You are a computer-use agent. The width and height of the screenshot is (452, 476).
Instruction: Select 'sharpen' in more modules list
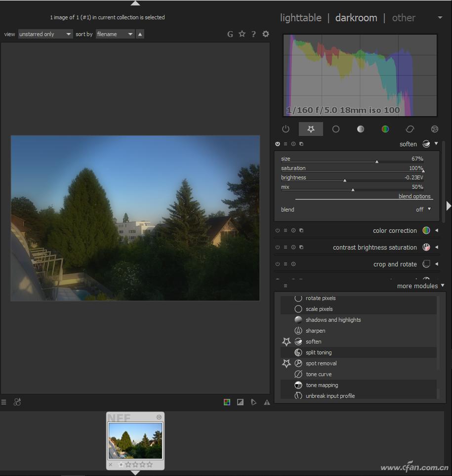(x=358, y=331)
